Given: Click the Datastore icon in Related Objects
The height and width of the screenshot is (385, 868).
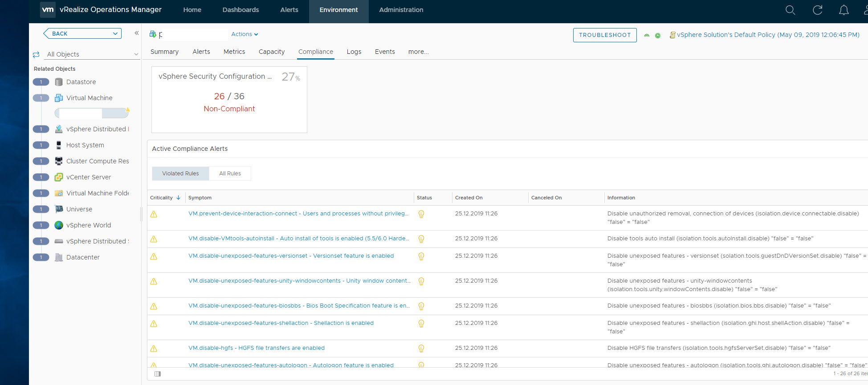Looking at the screenshot, I should click(x=59, y=82).
